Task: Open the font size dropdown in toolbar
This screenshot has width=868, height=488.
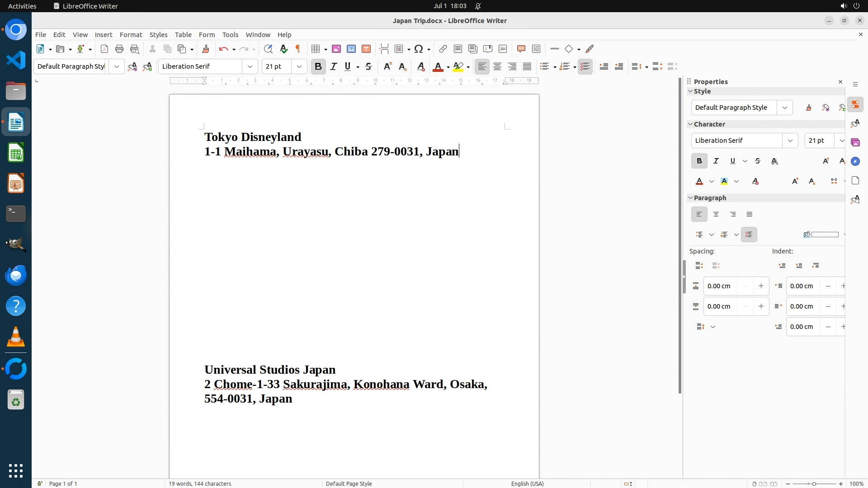Action: tap(299, 66)
